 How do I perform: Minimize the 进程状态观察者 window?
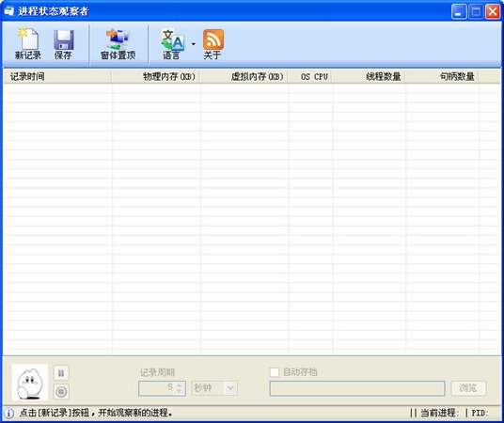tap(459, 11)
